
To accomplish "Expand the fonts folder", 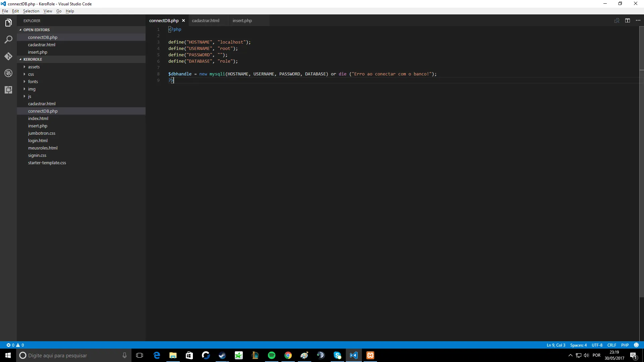I will pos(33,81).
